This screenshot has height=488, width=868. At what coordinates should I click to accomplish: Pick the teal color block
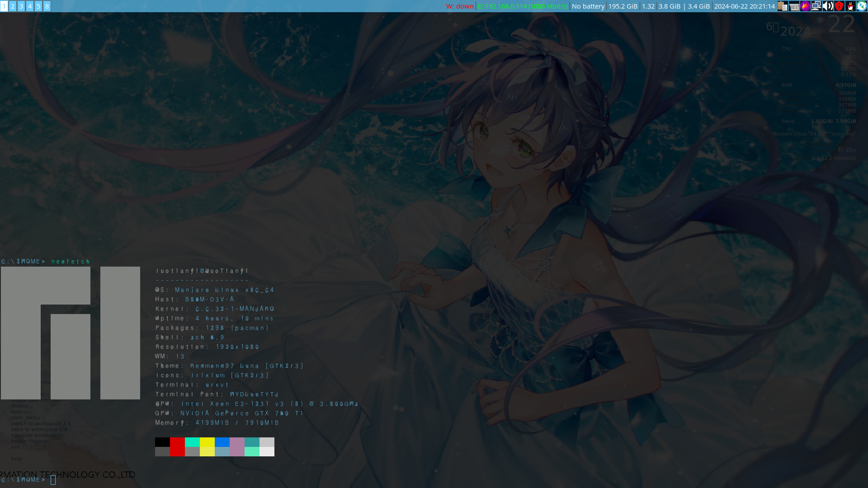252,442
